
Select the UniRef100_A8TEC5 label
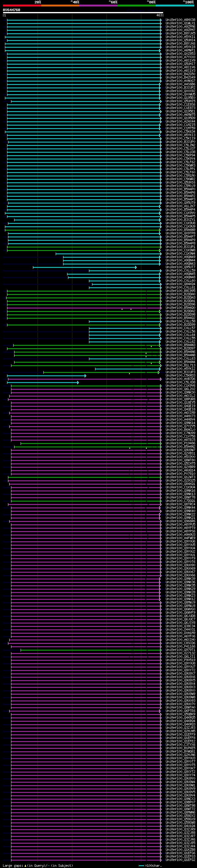(x=180, y=440)
